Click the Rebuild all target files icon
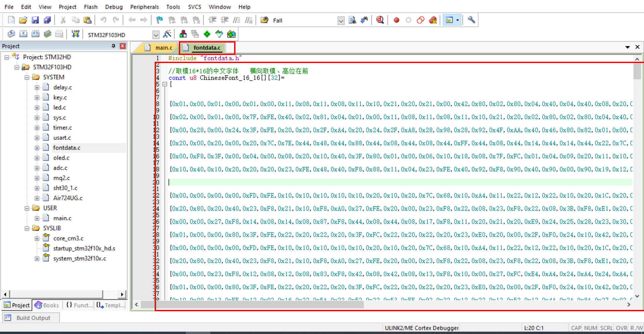The image size is (644, 334). 35,34
